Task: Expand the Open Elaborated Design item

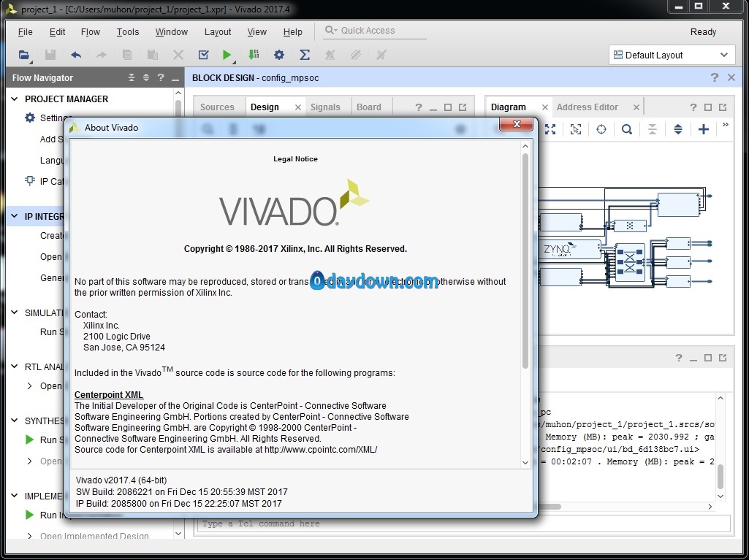Action: (x=30, y=386)
